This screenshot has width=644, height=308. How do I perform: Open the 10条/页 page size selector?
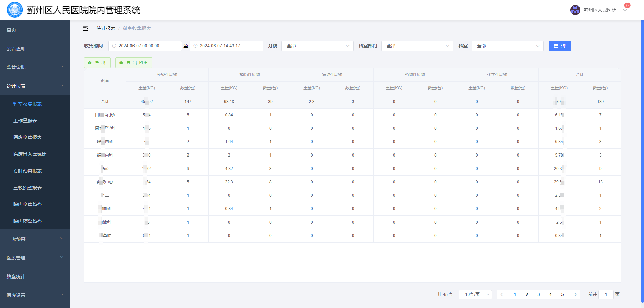point(475,294)
